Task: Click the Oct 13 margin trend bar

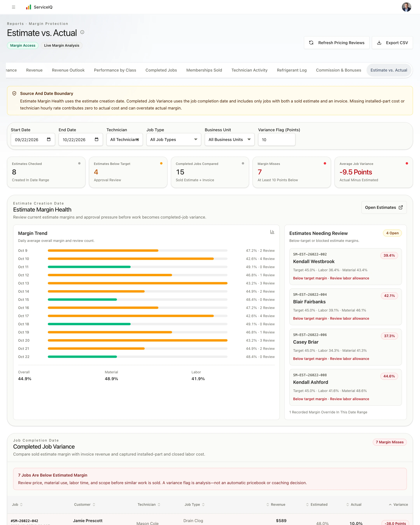Action: click(x=137, y=283)
